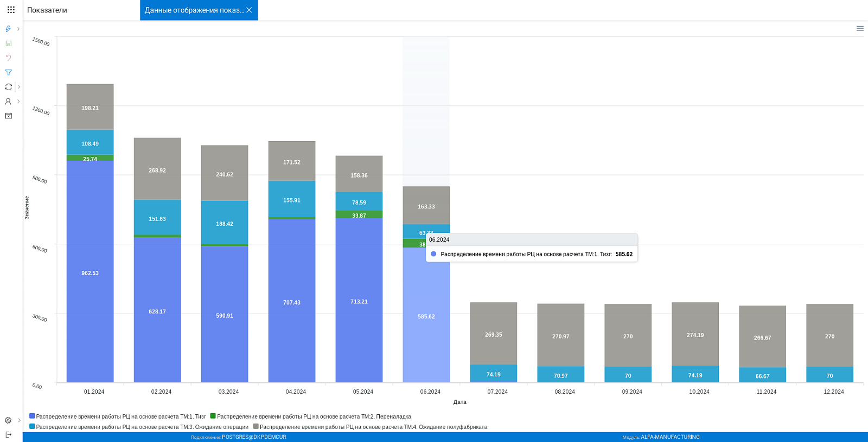Click the blue 590.91 bar for 03.2024
868x442 pixels.
pos(225,314)
